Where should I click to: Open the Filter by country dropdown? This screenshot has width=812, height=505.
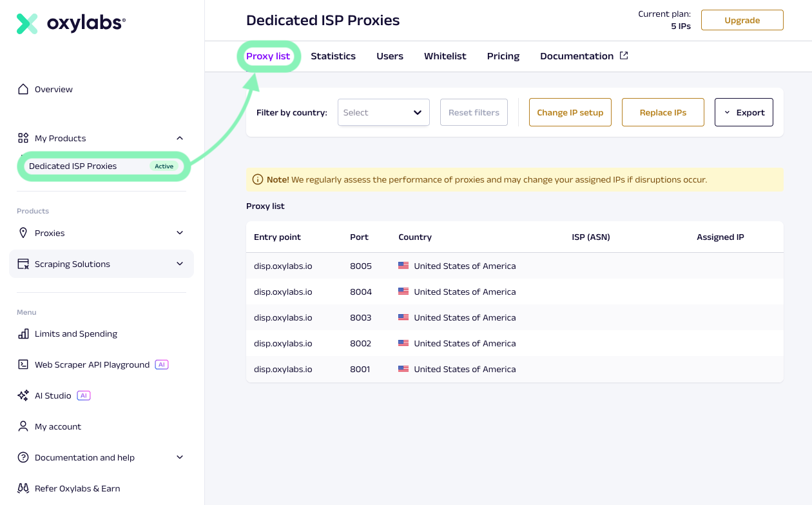pos(383,112)
